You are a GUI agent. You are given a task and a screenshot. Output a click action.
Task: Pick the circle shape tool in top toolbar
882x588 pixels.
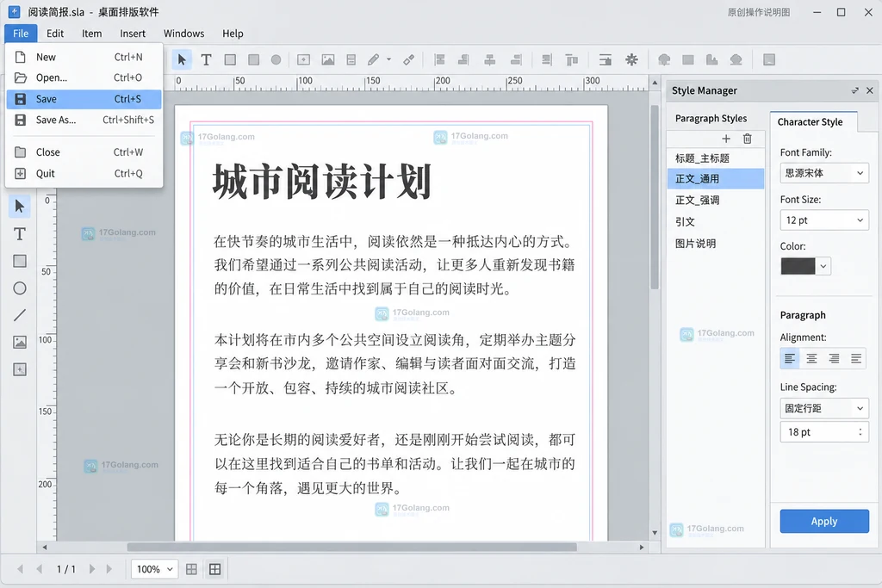point(276,59)
